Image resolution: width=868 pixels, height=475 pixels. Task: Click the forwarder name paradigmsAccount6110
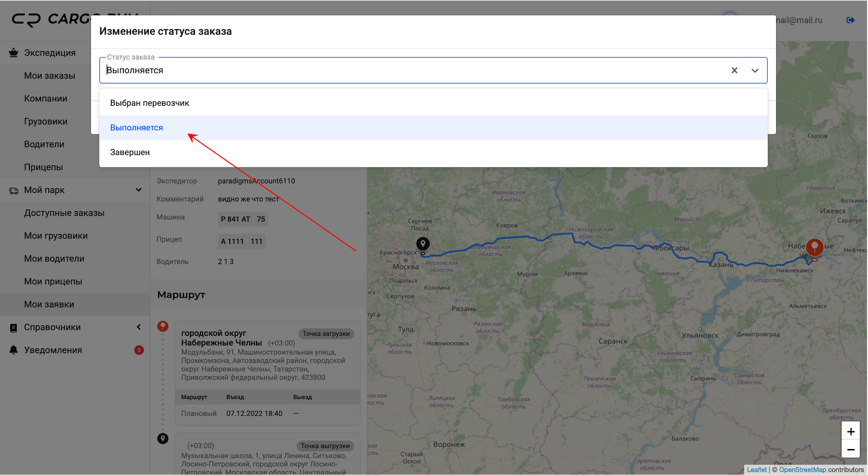pos(256,181)
